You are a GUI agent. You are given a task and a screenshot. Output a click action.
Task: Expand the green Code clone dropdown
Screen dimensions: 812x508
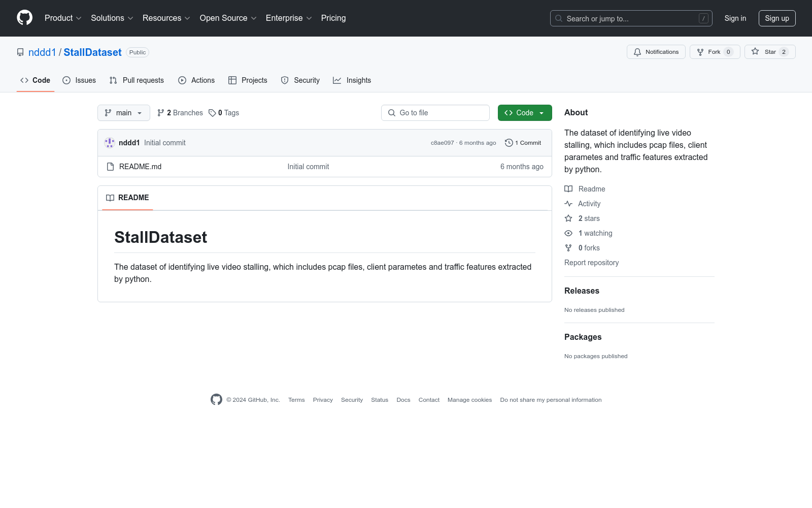(525, 113)
